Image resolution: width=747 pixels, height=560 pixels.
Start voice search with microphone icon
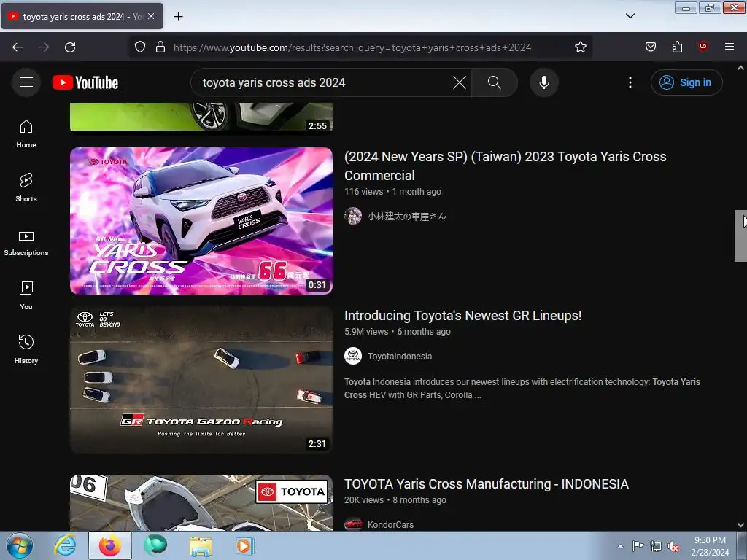click(x=544, y=82)
